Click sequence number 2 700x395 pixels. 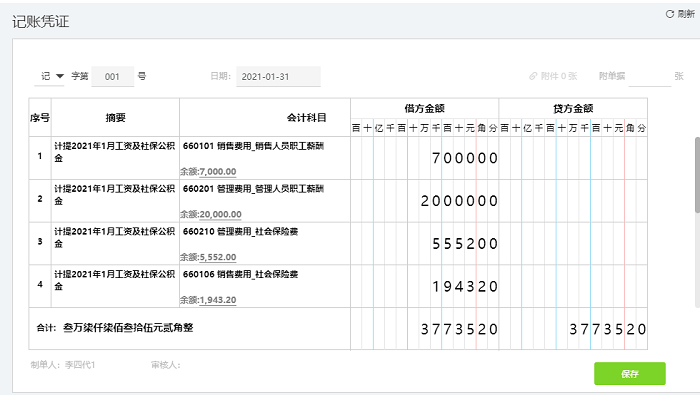40,199
